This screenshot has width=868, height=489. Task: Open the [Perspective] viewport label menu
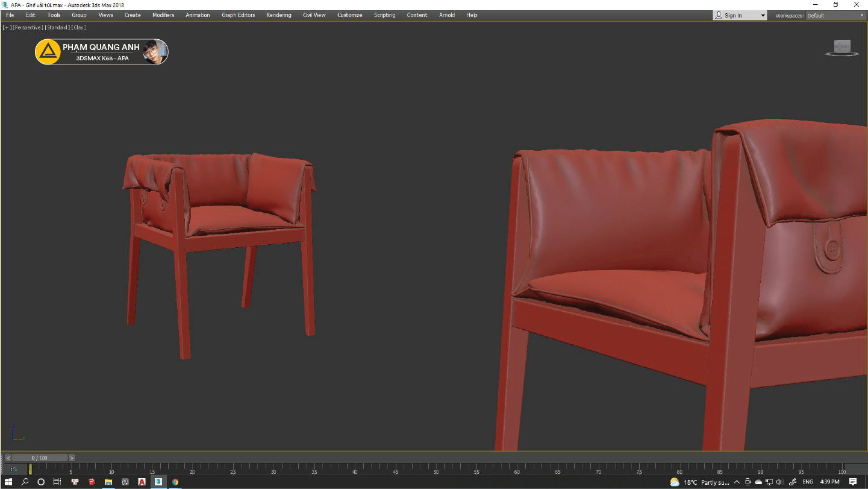(28, 27)
